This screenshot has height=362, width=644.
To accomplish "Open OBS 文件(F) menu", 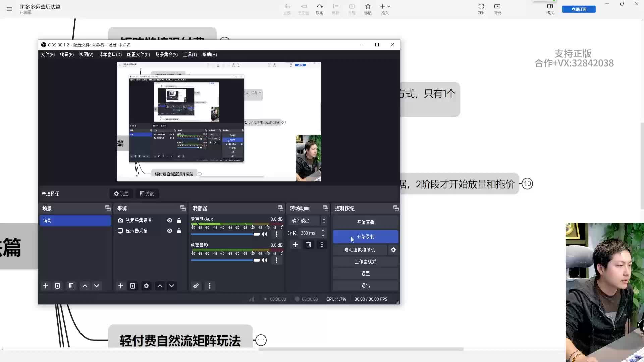I will coord(48,55).
